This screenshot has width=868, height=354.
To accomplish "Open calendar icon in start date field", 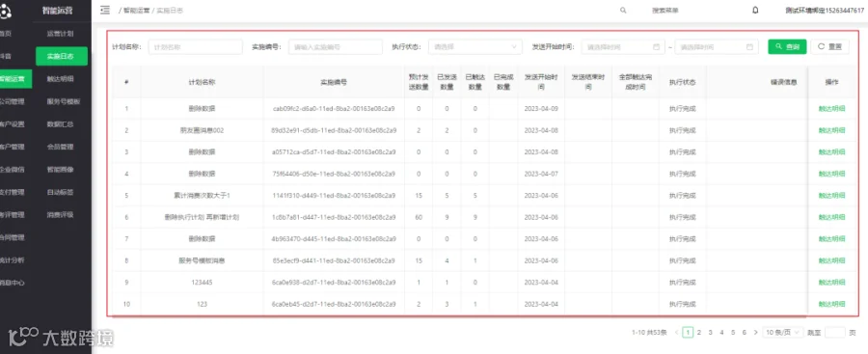I will coord(657,47).
